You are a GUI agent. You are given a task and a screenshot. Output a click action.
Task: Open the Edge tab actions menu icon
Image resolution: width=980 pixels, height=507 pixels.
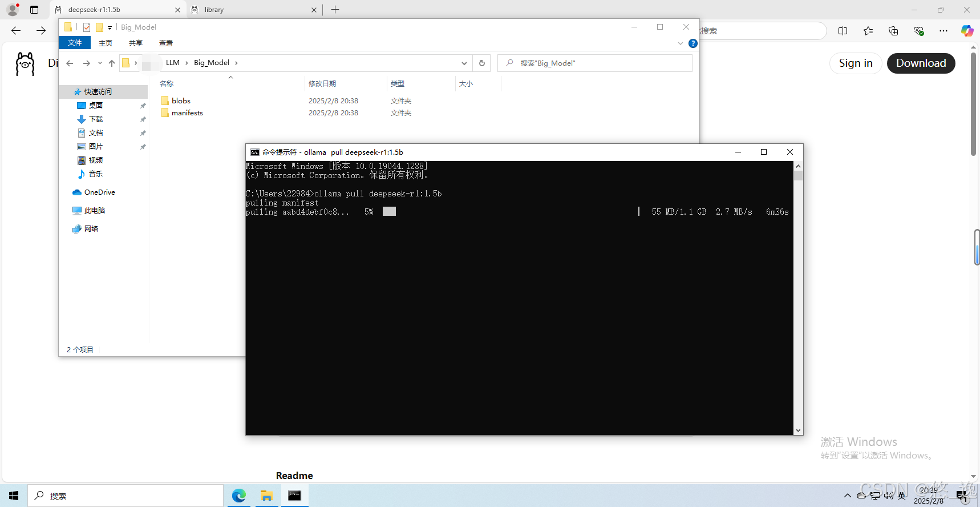click(34, 10)
